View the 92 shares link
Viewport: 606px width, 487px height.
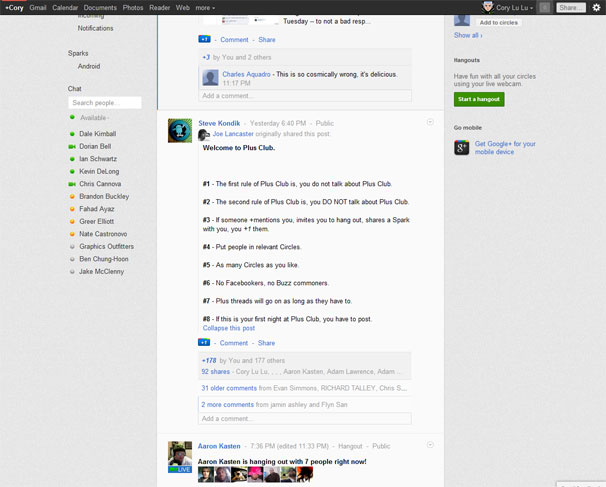(x=215, y=371)
